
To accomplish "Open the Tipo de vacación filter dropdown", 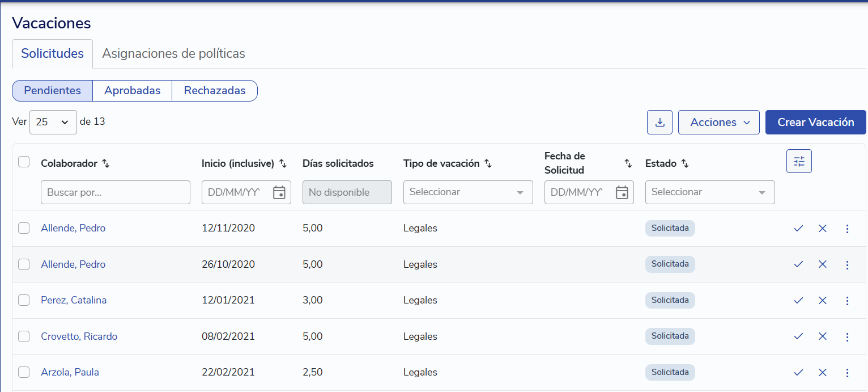I will pos(467,192).
